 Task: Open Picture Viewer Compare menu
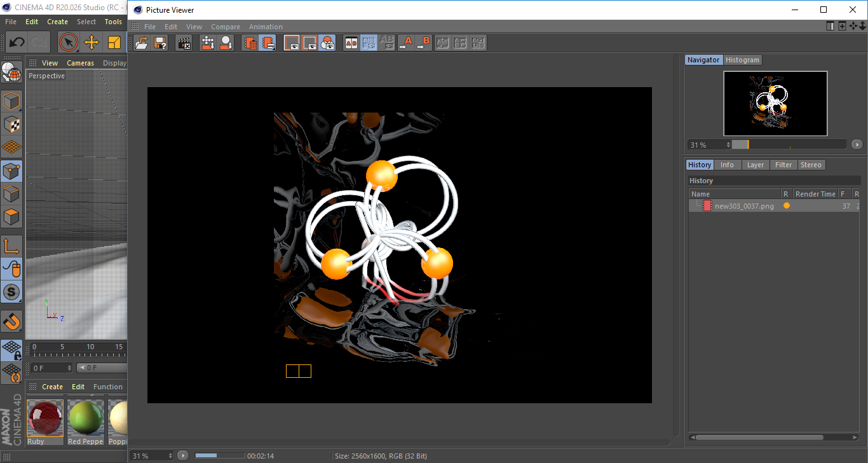pyautogui.click(x=226, y=27)
